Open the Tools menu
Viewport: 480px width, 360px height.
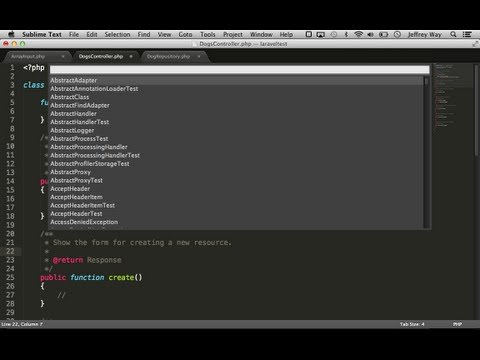pos(208,34)
